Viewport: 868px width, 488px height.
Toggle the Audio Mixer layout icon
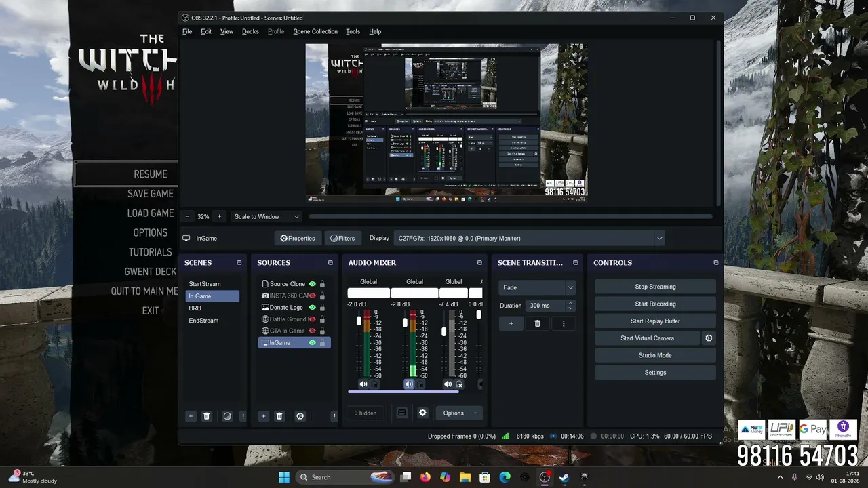(x=401, y=413)
